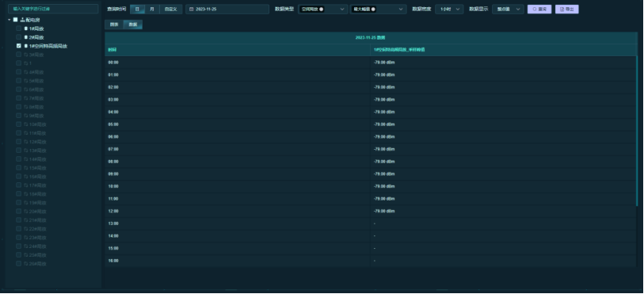Click the 时间 column header
This screenshot has width=644, height=294.
click(x=238, y=50)
